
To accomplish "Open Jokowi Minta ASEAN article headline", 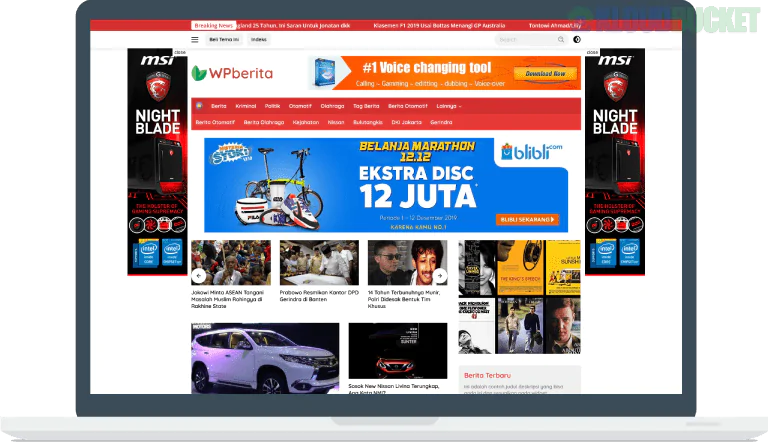I will [227, 299].
